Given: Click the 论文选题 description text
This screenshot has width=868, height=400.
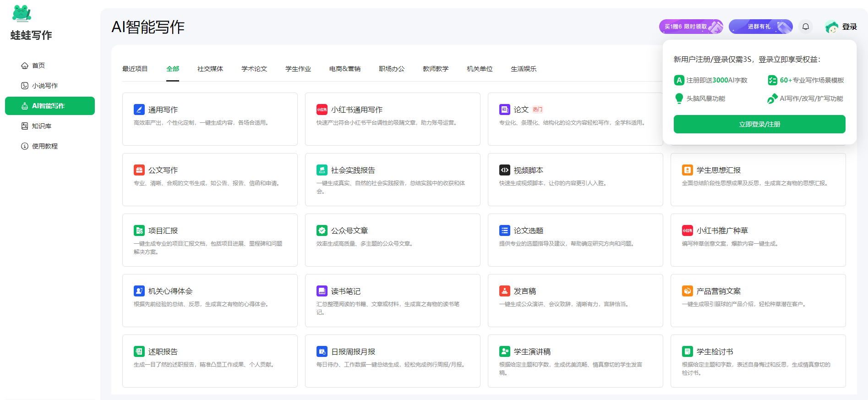Looking at the screenshot, I should (567, 244).
